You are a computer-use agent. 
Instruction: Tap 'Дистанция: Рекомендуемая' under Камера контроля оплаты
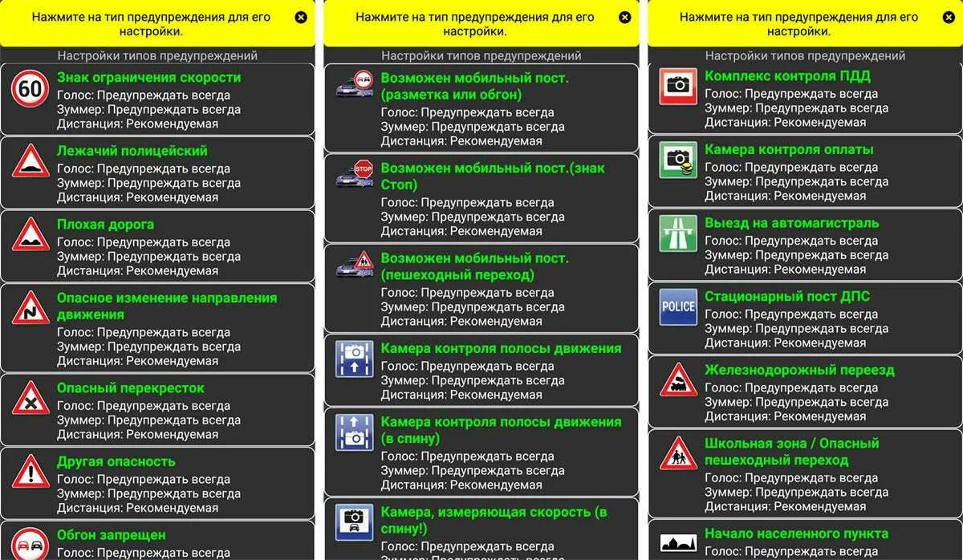point(786,196)
